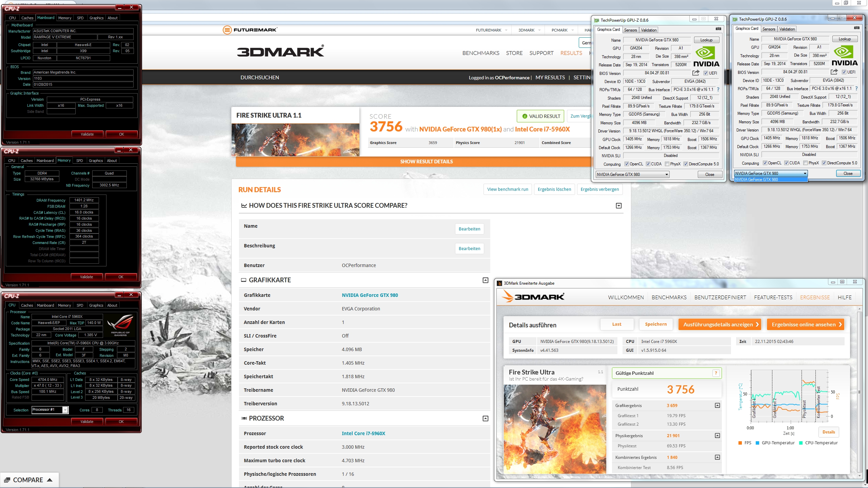Open Graphics tab in Memory CPU-Z window

point(96,161)
